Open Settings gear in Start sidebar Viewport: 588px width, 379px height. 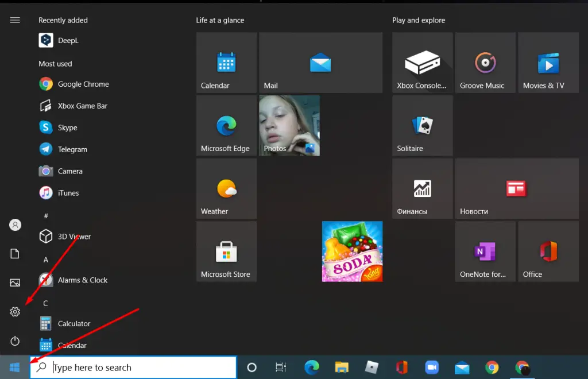click(x=15, y=311)
